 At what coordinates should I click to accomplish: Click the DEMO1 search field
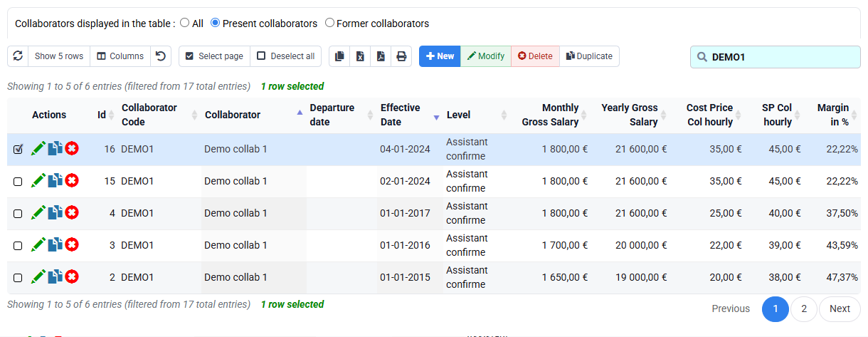(776, 57)
